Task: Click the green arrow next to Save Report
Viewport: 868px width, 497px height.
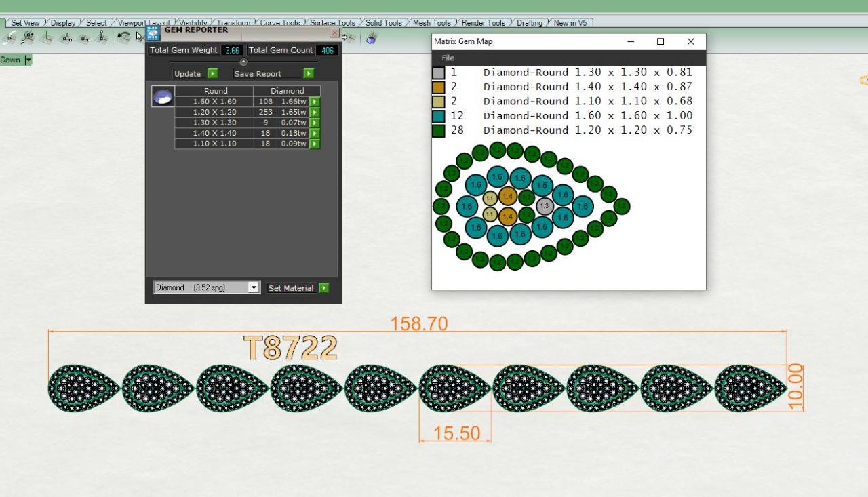Action: pos(309,73)
